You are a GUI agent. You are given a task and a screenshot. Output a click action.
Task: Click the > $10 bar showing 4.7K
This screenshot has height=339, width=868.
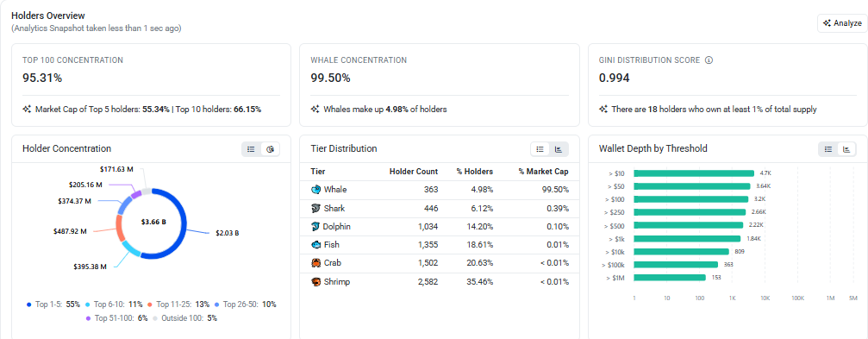[x=694, y=173]
